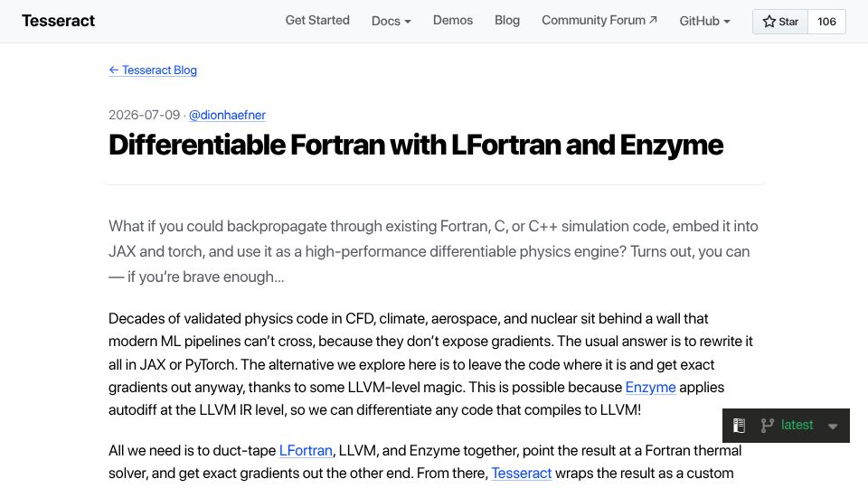Click the article title heading
Image resolution: width=868 pixels, height=488 pixels.
tap(416, 145)
